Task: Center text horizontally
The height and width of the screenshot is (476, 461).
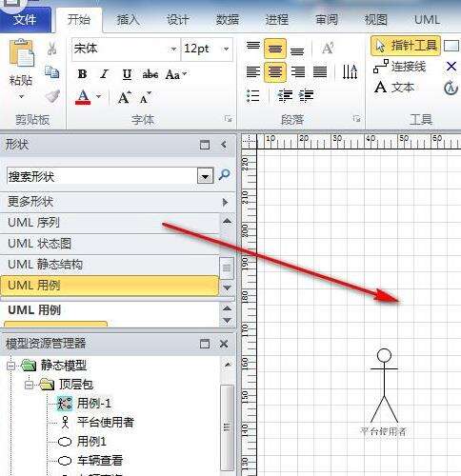Action: point(275,72)
